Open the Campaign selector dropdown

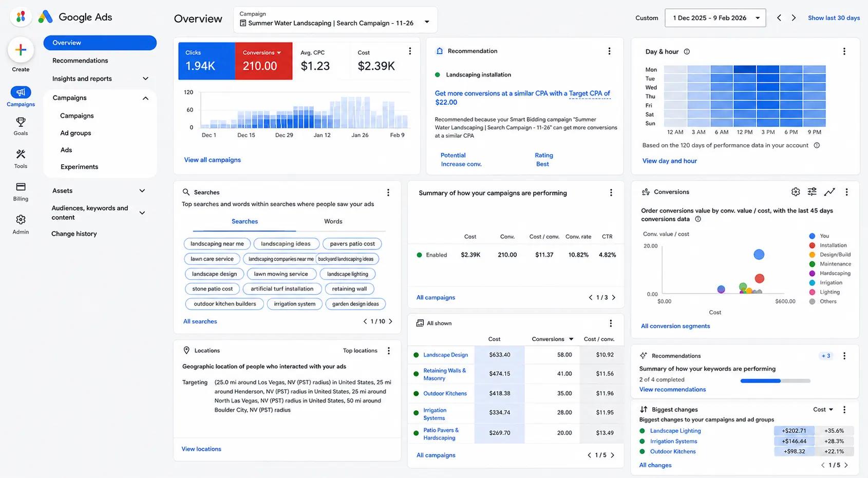(335, 20)
